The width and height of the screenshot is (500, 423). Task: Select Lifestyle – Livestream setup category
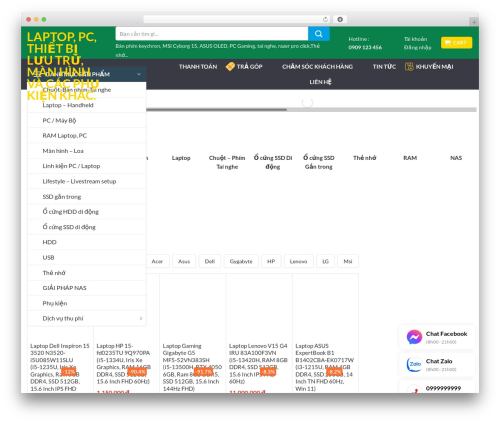[87, 181]
